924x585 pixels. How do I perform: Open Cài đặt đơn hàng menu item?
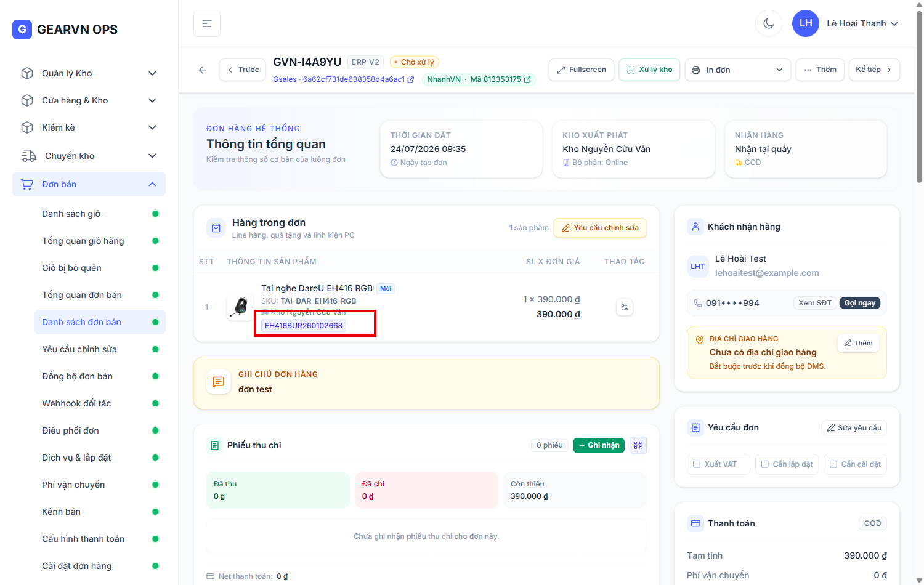pyautogui.click(x=100, y=566)
